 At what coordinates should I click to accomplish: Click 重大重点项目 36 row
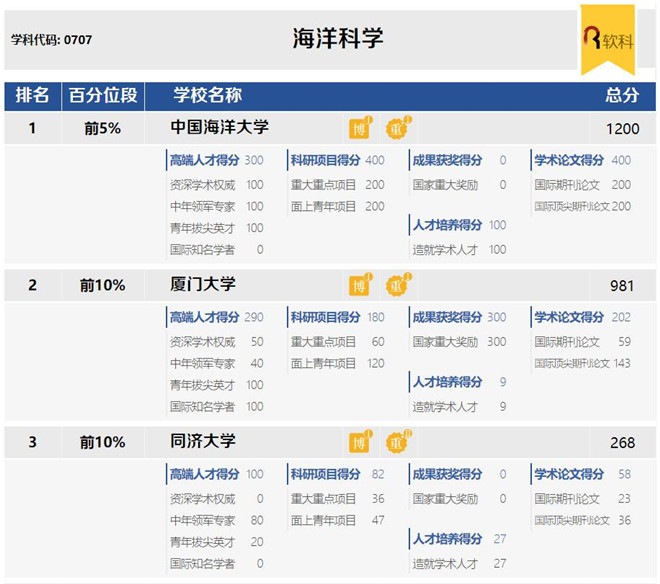337,499
